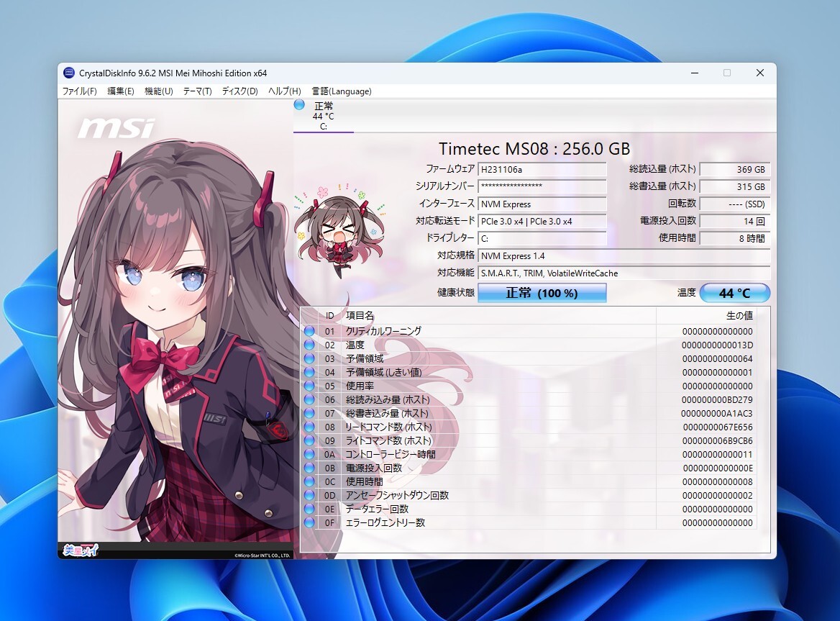840x621 pixels.
Task: Click the ID column header
Action: (329, 316)
